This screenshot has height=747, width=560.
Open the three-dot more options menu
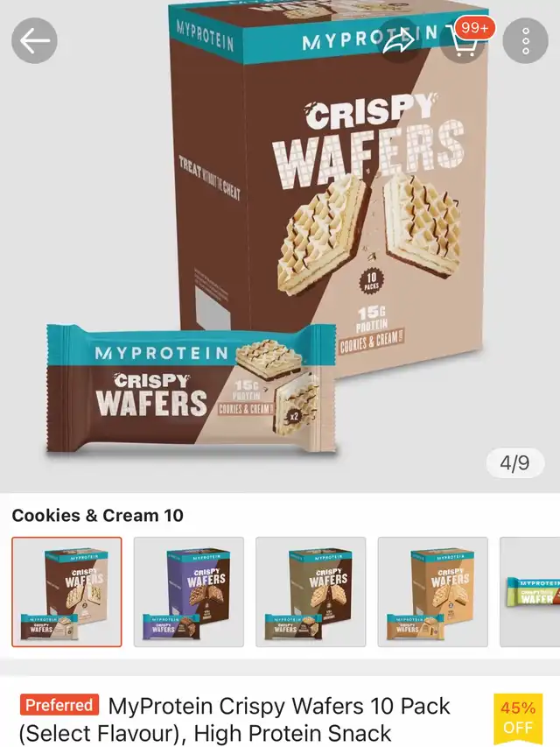click(526, 41)
